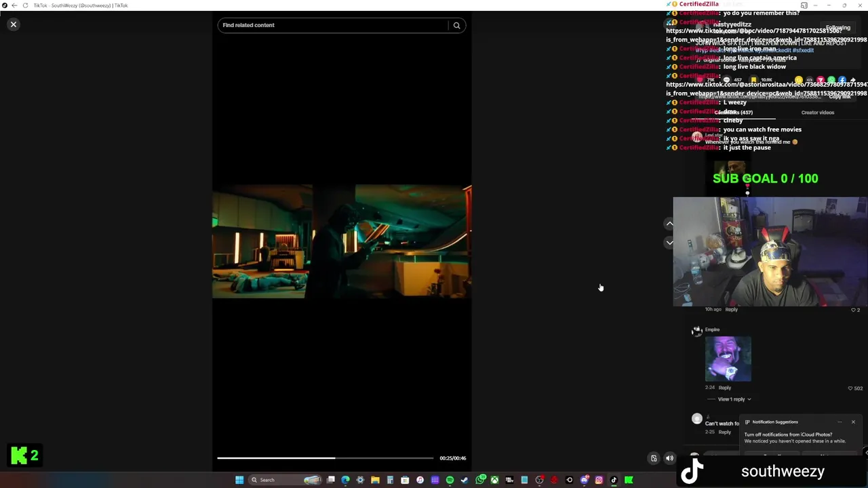Viewport: 868px width, 488px height.
Task: Go back with the browser back arrow
Action: click(14, 5)
